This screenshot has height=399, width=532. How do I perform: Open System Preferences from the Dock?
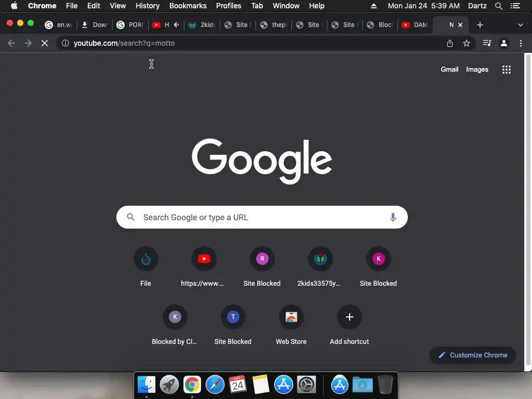point(307,385)
